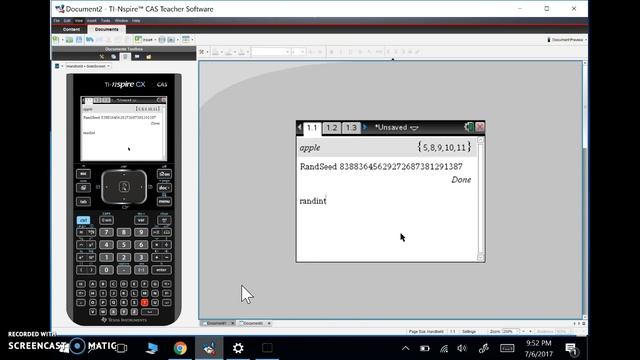Click the blue ctrl key on emulator
The height and width of the screenshot is (360, 640).
(x=83, y=220)
